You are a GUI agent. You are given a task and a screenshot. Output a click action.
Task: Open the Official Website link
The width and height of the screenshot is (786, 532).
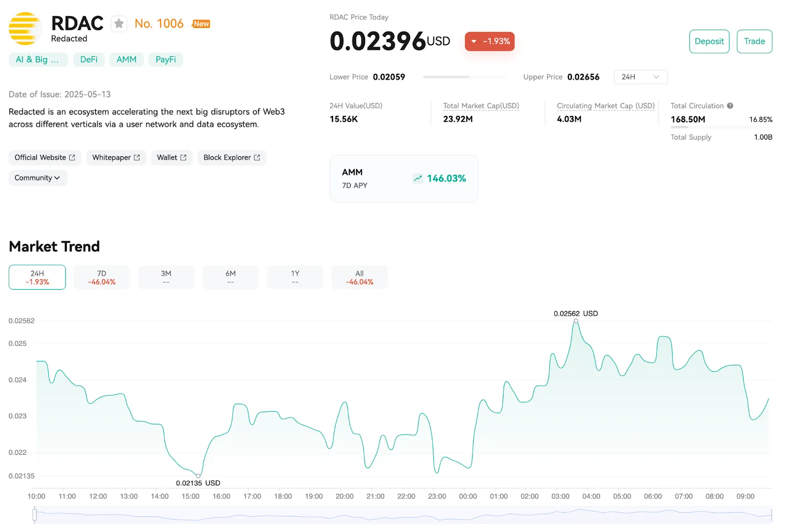coord(45,158)
